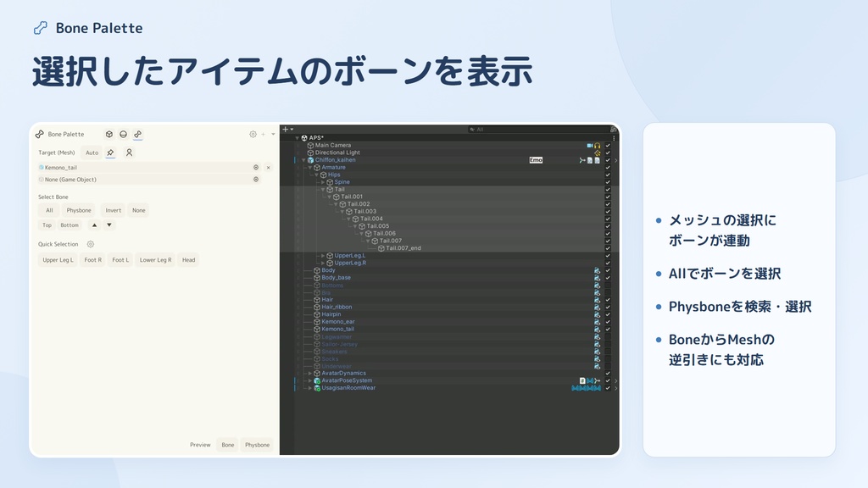Enable the Socks object checkbox
The width and height of the screenshot is (868, 488).
pyautogui.click(x=608, y=358)
